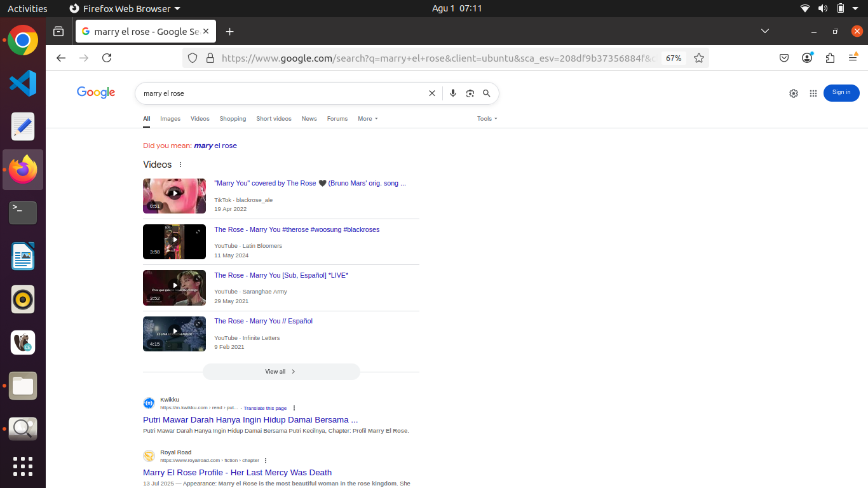
Task: Bookmark this page with star icon
Action: [x=699, y=58]
